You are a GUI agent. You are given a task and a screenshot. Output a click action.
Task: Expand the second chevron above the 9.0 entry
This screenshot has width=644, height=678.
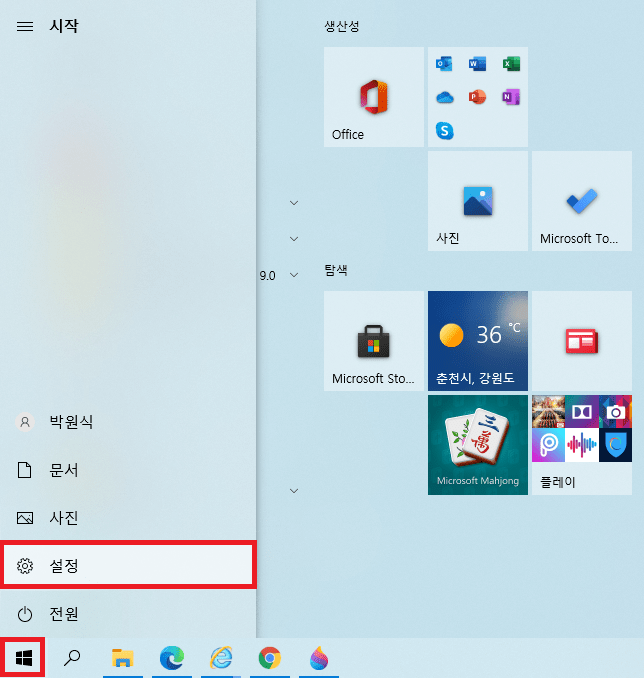point(294,239)
